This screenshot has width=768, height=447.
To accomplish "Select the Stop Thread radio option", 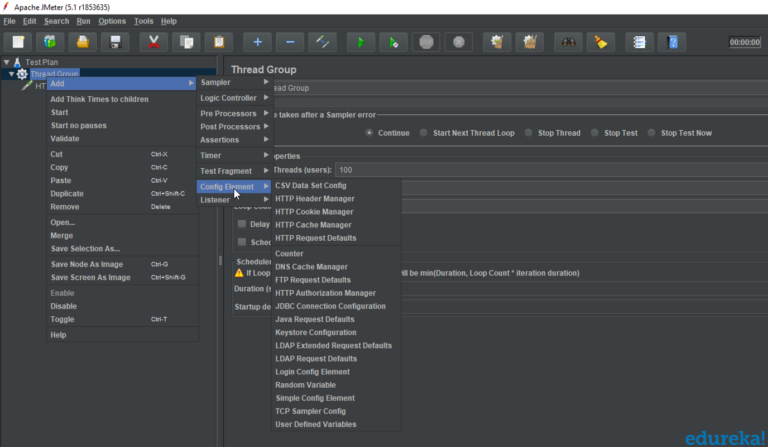I will click(x=530, y=133).
